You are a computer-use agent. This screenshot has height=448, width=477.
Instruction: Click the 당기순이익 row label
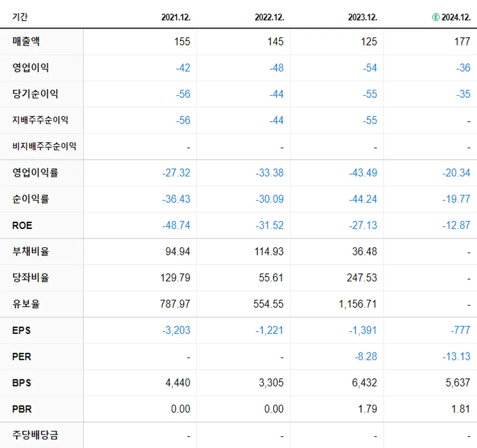(35, 94)
